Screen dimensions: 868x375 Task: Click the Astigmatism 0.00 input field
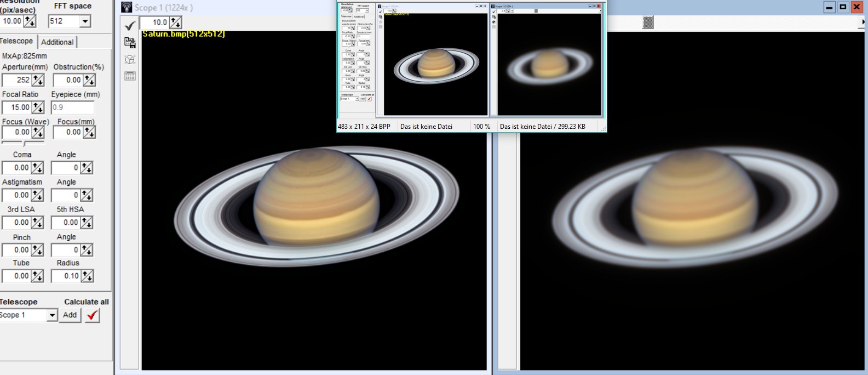pyautogui.click(x=16, y=195)
